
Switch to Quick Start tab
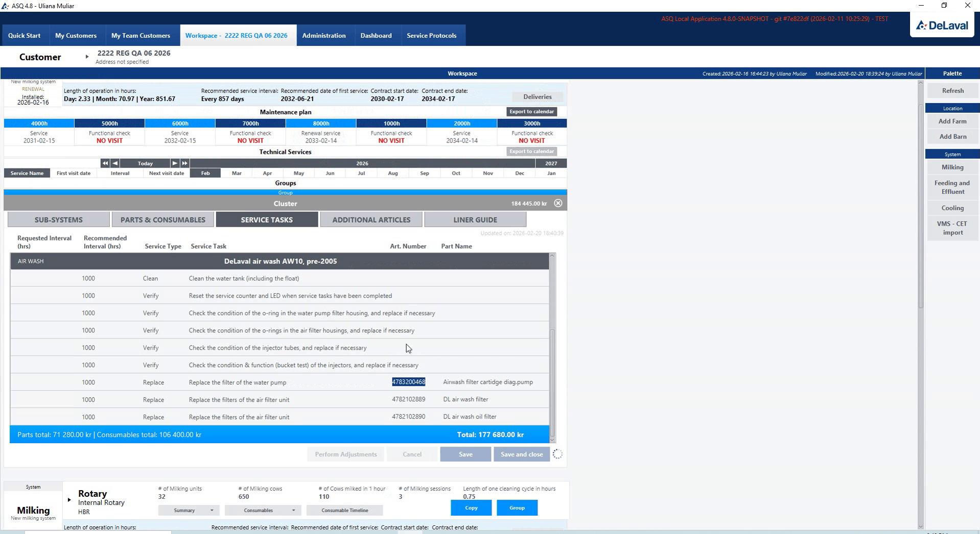pyautogui.click(x=25, y=35)
